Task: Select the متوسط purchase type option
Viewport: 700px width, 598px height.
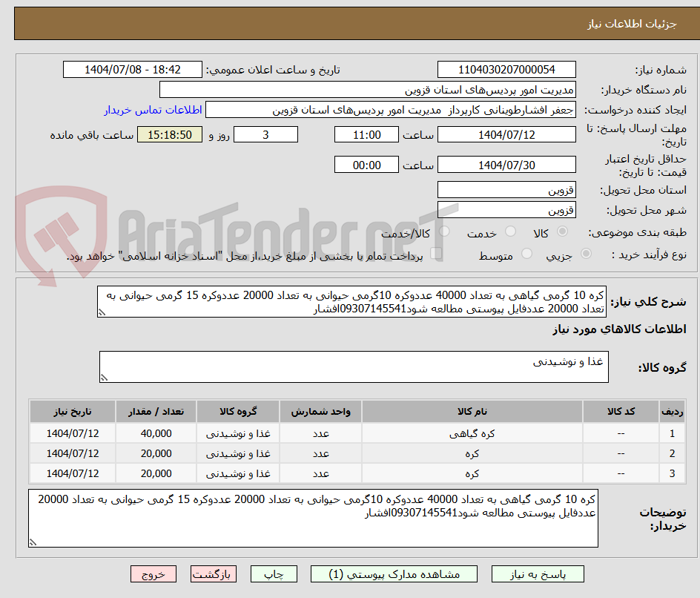Action: (x=527, y=252)
